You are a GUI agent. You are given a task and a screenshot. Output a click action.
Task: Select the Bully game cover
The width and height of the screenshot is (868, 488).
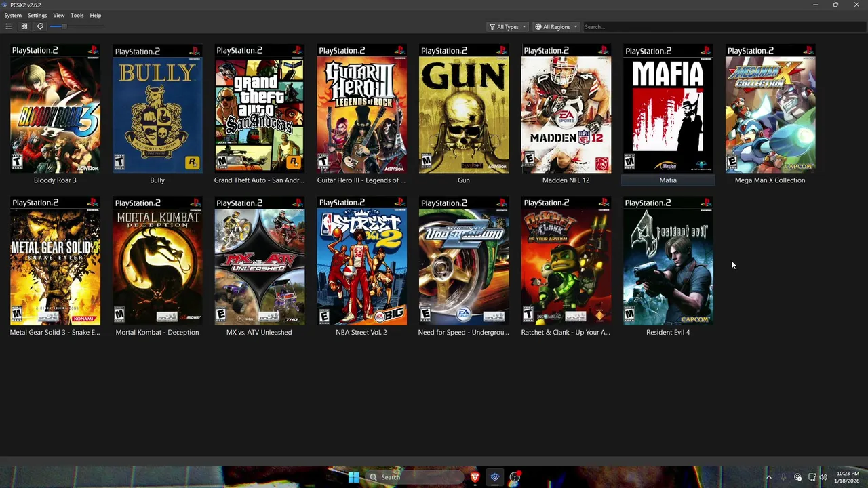(157, 109)
